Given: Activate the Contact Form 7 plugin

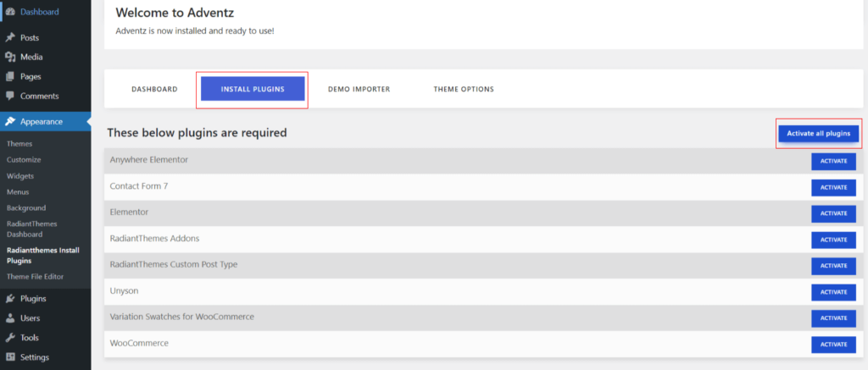Looking at the screenshot, I should click(x=832, y=187).
